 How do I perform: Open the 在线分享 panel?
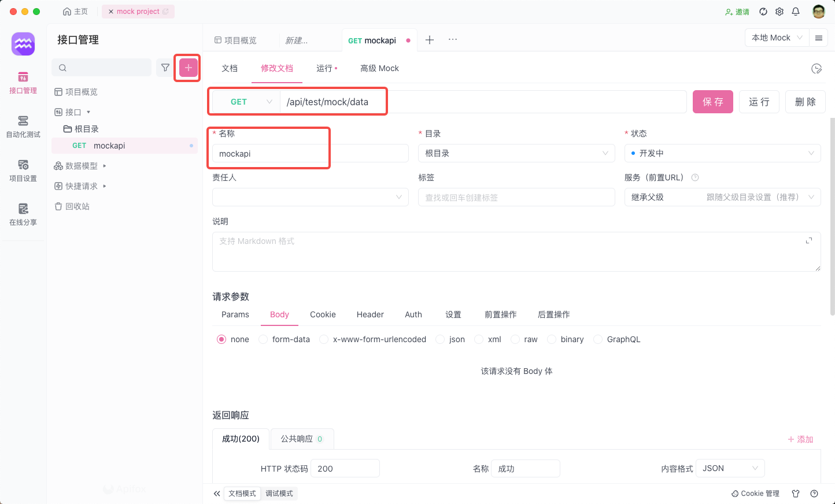point(23,214)
